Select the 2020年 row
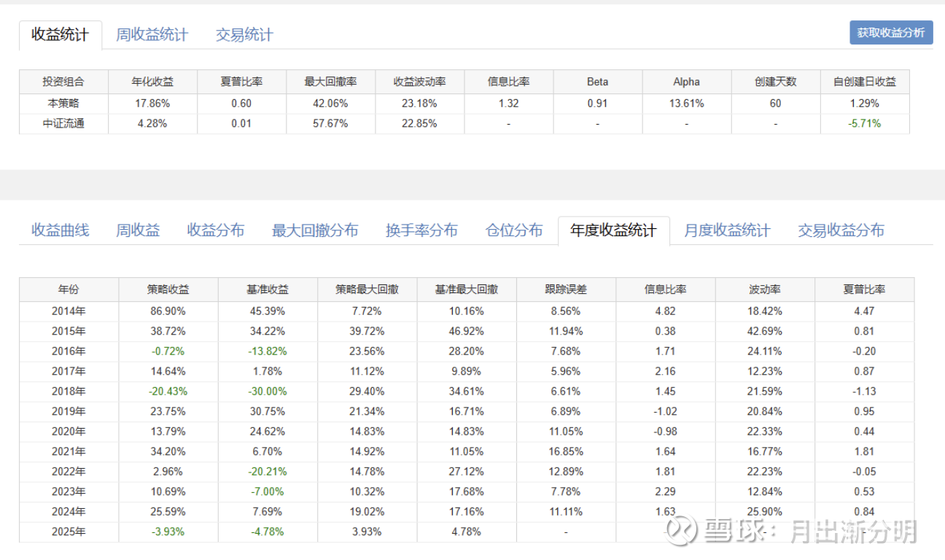The width and height of the screenshot is (945, 560). 467,432
